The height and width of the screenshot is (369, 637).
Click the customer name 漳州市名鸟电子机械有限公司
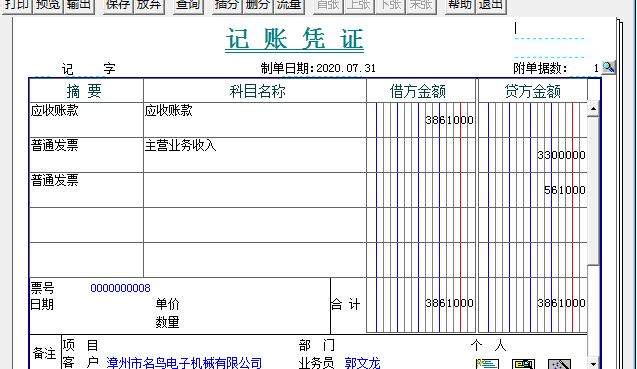click(x=184, y=362)
